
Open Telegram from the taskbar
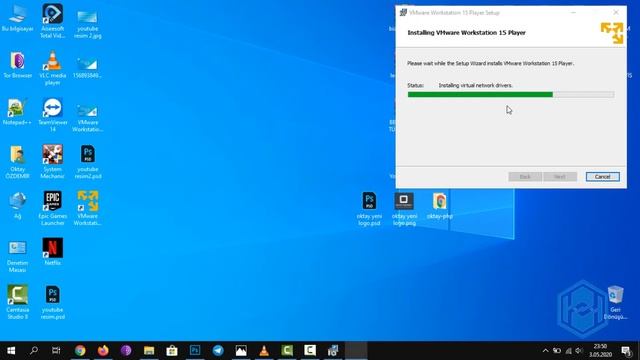coord(218,351)
